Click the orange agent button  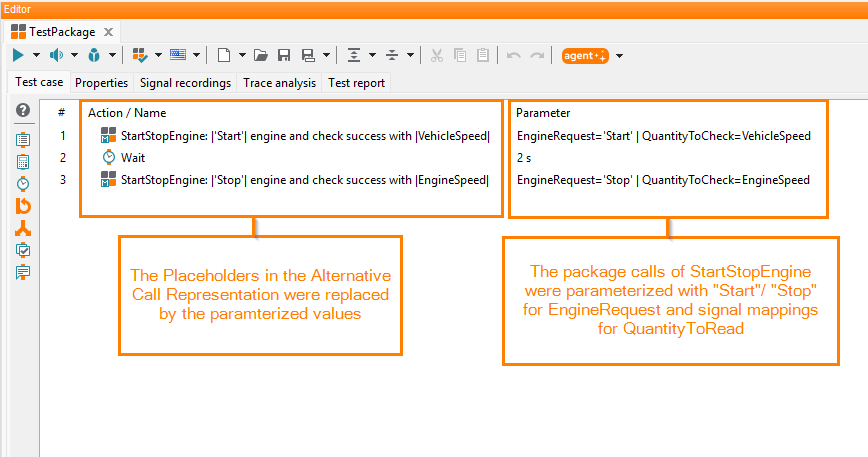pos(585,55)
